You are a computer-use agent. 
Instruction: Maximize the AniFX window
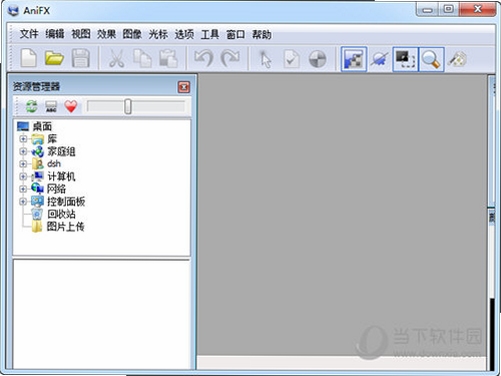pos(449,9)
